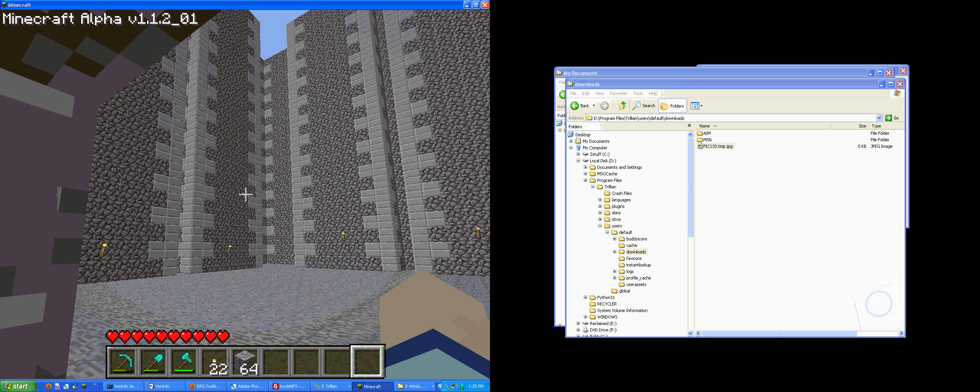Click the Forward arrow in downloads toolbar
Viewport: 980px width, 392px height.
(x=604, y=106)
